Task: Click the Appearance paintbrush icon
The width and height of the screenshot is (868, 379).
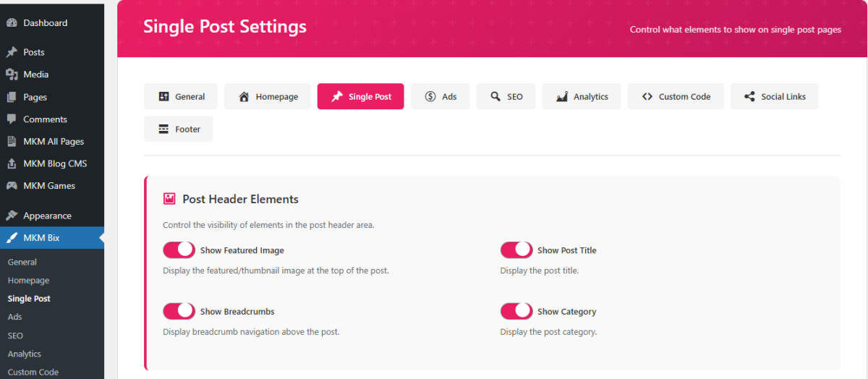Action: pos(12,216)
